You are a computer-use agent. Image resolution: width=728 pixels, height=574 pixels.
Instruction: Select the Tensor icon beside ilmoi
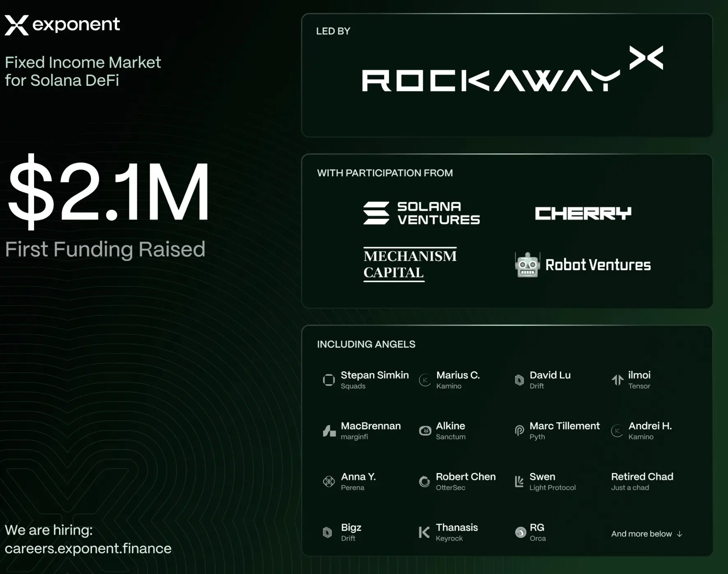(617, 380)
